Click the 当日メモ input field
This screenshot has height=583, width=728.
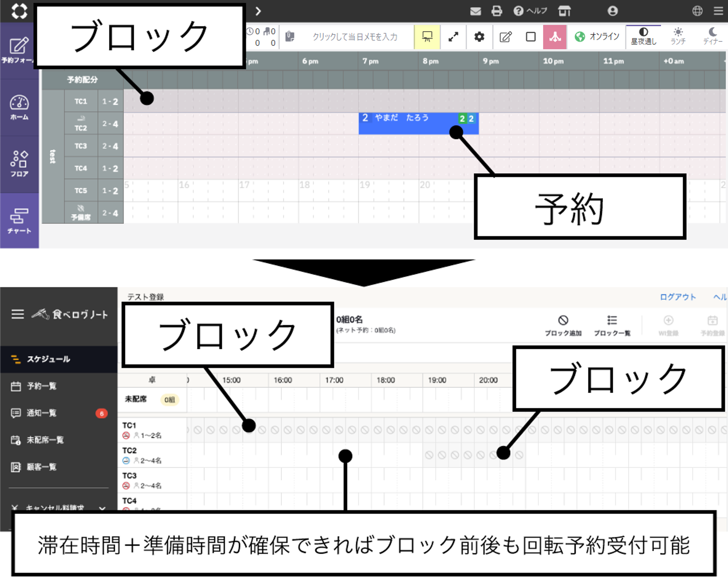point(355,37)
